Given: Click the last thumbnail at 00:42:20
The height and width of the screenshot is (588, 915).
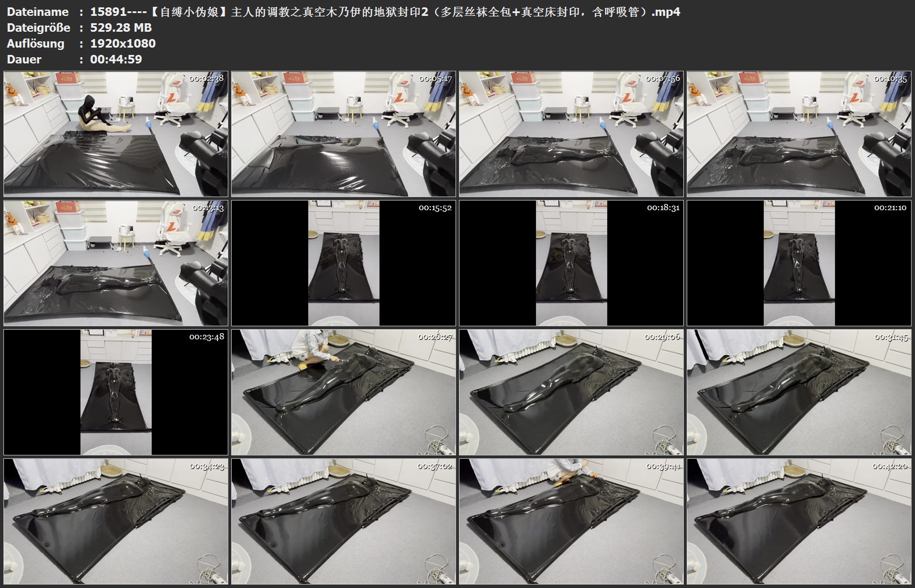Looking at the screenshot, I should [x=799, y=521].
